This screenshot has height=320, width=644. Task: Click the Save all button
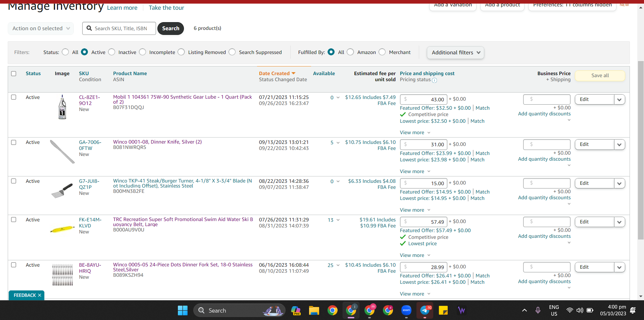(600, 75)
